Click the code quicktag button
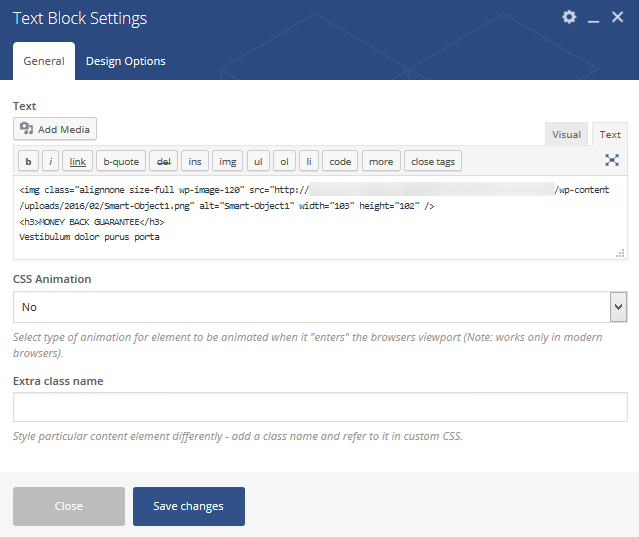 coord(340,161)
